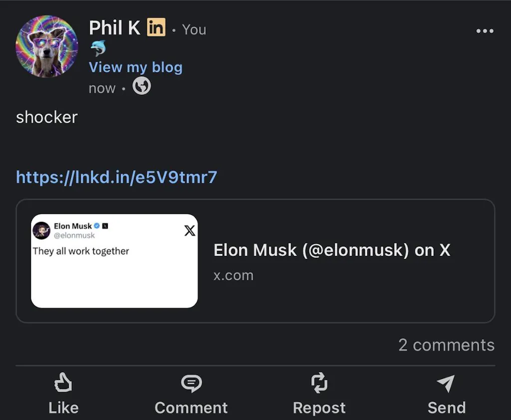Click the Repost arrows icon

(x=319, y=383)
